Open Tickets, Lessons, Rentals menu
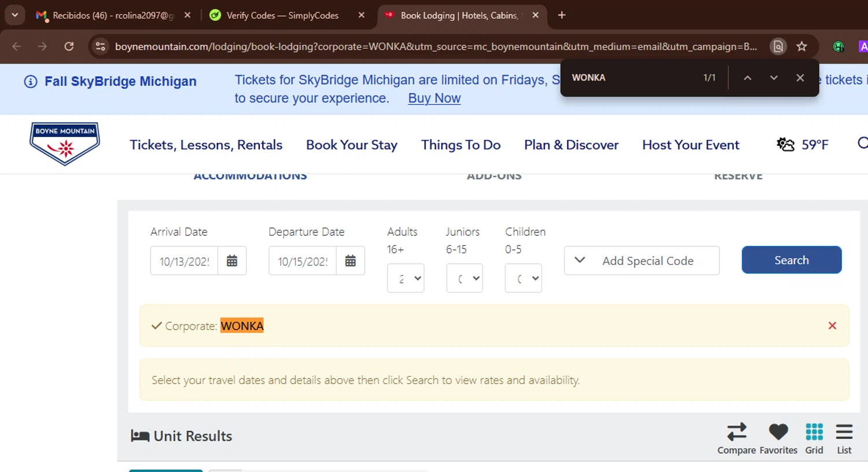 pyautogui.click(x=206, y=145)
